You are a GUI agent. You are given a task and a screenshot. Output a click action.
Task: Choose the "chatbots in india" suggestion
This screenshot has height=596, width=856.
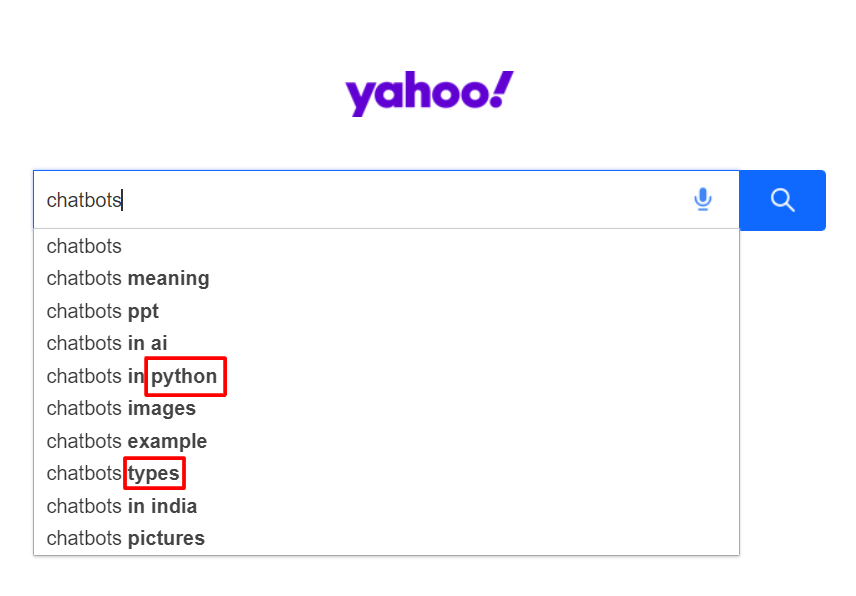pos(122,506)
